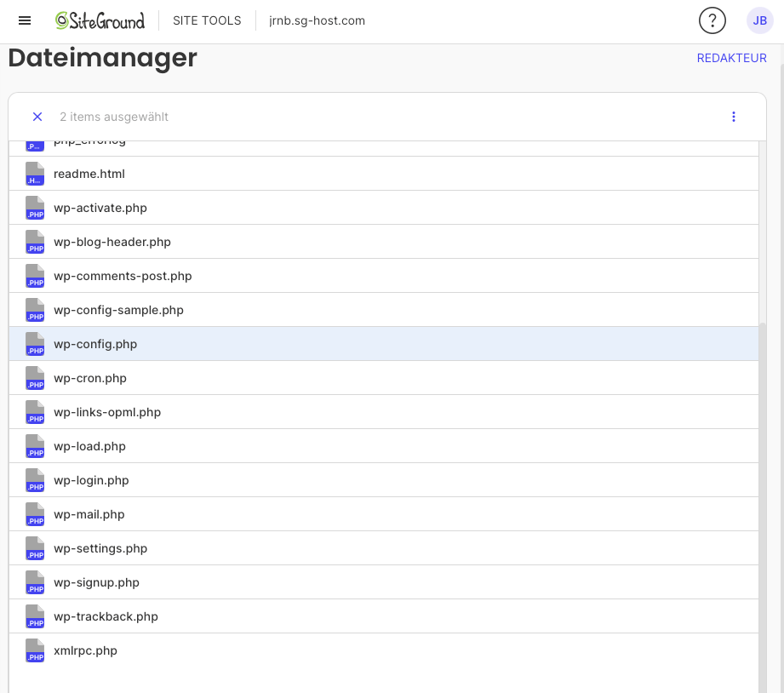Screen dimensions: 784x693
Task: Click the jrnb.sg-host.com site name
Action: (x=317, y=20)
